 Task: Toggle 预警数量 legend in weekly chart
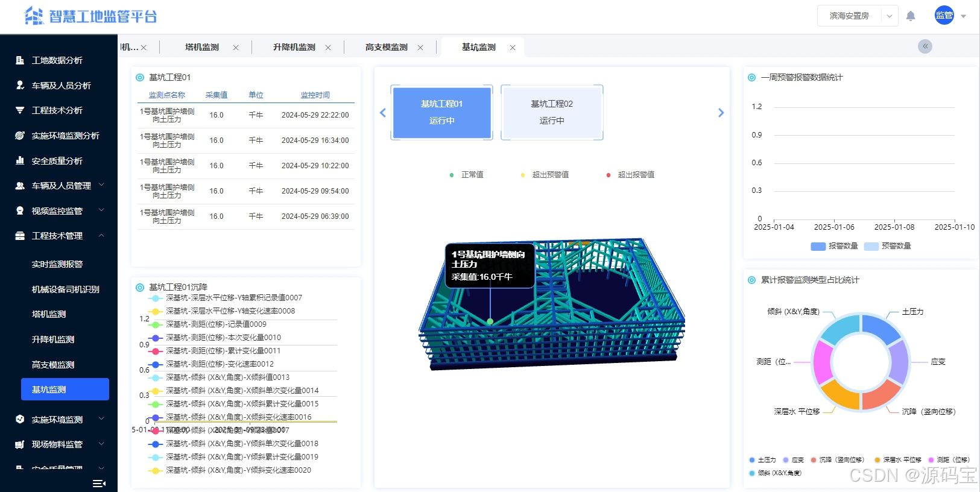coord(888,246)
